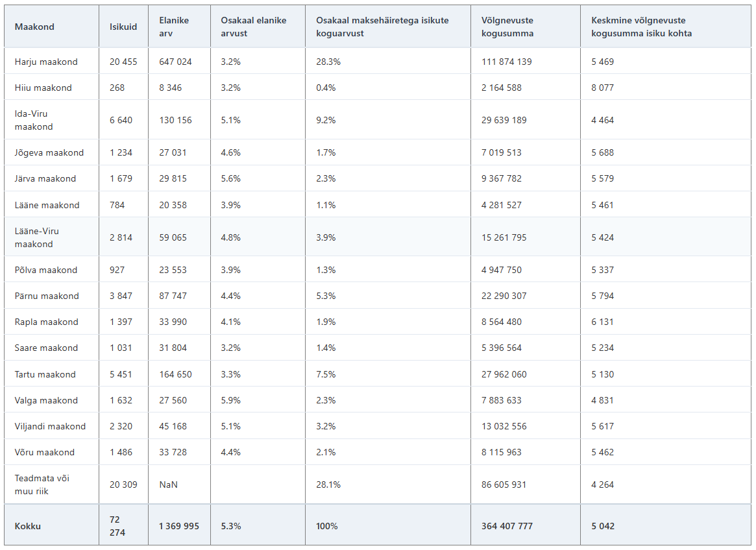756x550 pixels.
Task: Click the Osakaal maksehäiretega isikute koguarvust header
Action: 382,27
